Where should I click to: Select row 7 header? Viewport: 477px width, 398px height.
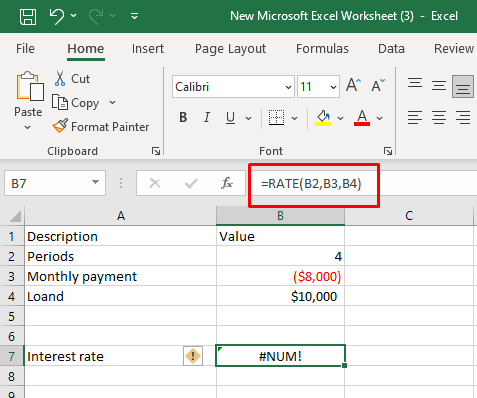[x=12, y=356]
